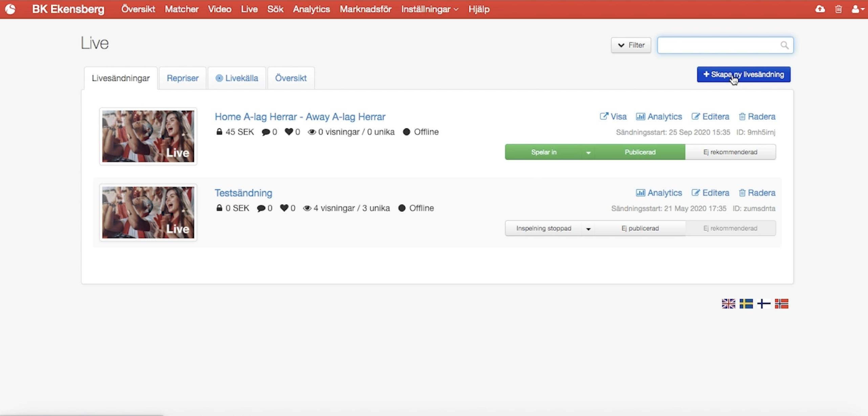This screenshot has height=416, width=868.
Task: Toggle Ej publicerad on Testsändning
Action: point(640,228)
